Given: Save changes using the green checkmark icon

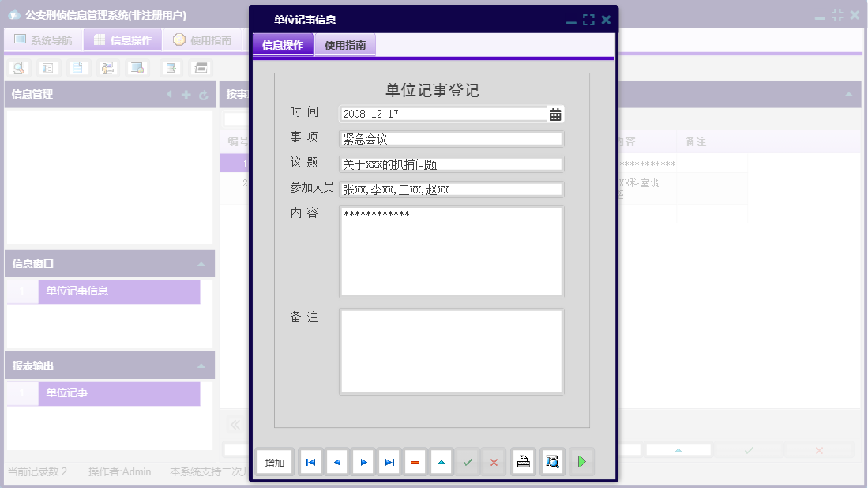Looking at the screenshot, I should [x=468, y=462].
